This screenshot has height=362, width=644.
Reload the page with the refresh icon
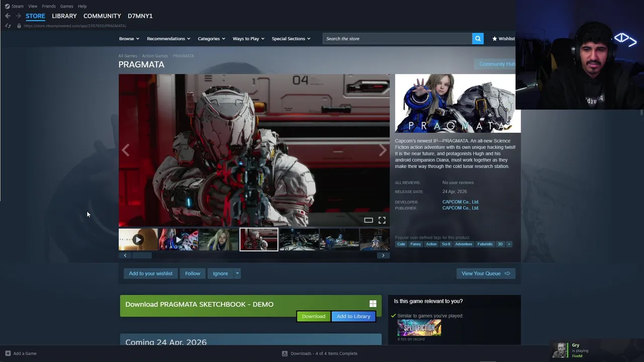[8, 26]
